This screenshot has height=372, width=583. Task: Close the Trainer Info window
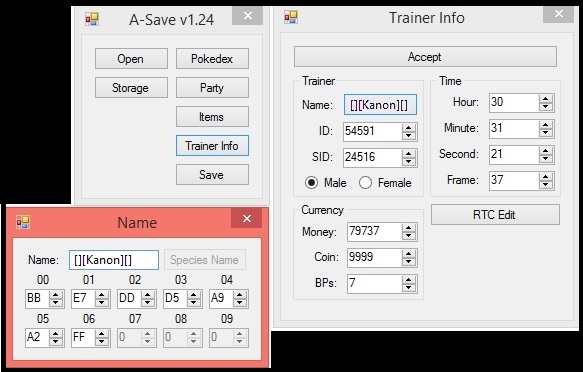(558, 14)
